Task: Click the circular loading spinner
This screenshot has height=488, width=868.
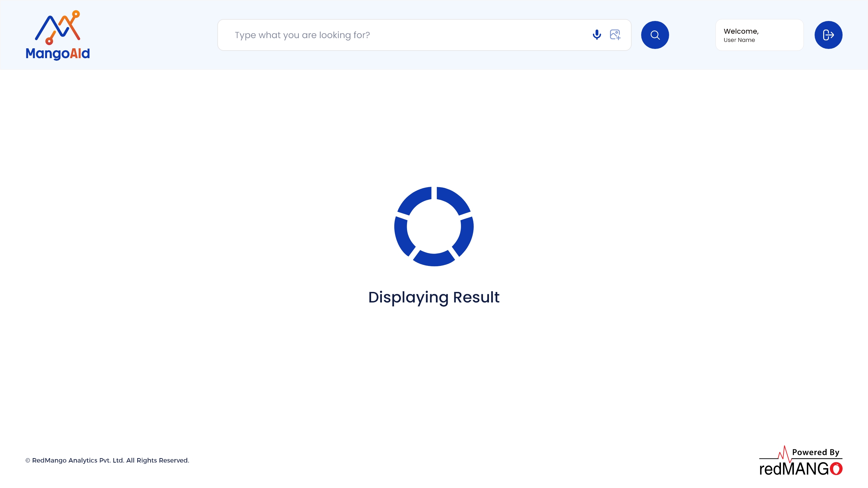Action: pos(434,227)
